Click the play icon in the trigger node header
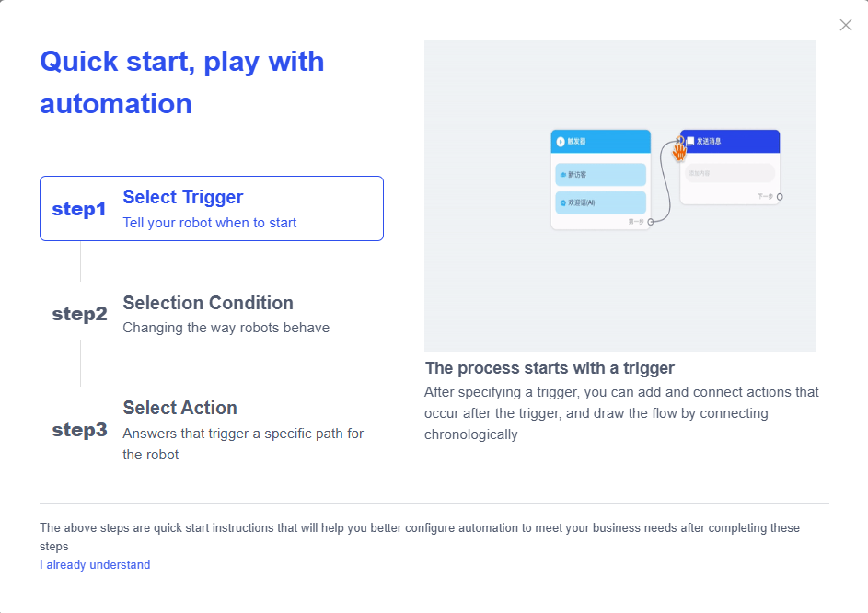 click(561, 142)
